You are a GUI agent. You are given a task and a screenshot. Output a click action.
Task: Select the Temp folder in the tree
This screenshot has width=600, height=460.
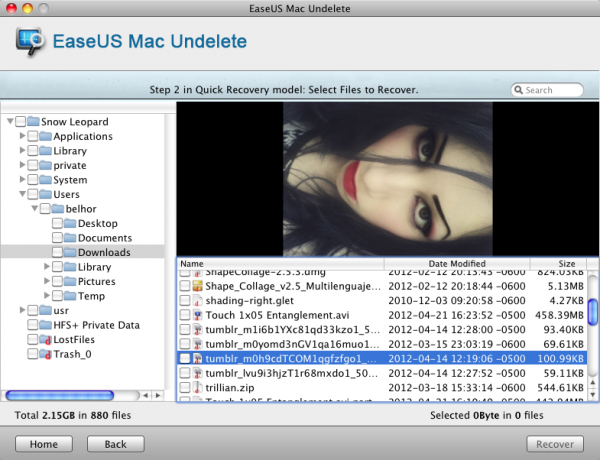click(82, 296)
